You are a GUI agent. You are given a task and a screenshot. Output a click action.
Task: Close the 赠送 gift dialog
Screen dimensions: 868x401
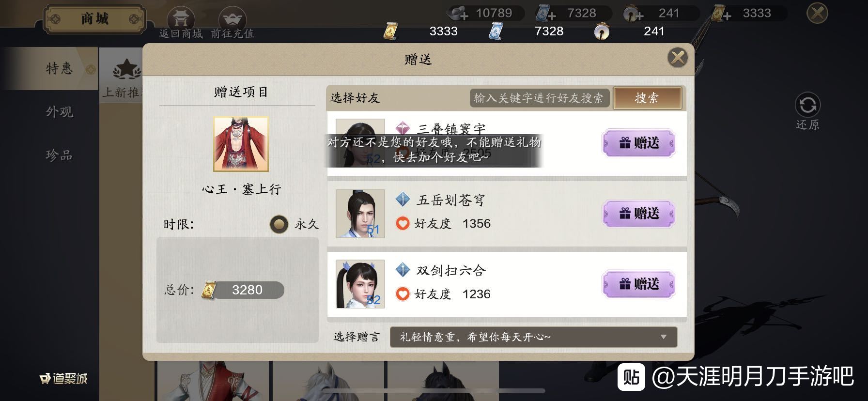click(x=678, y=58)
